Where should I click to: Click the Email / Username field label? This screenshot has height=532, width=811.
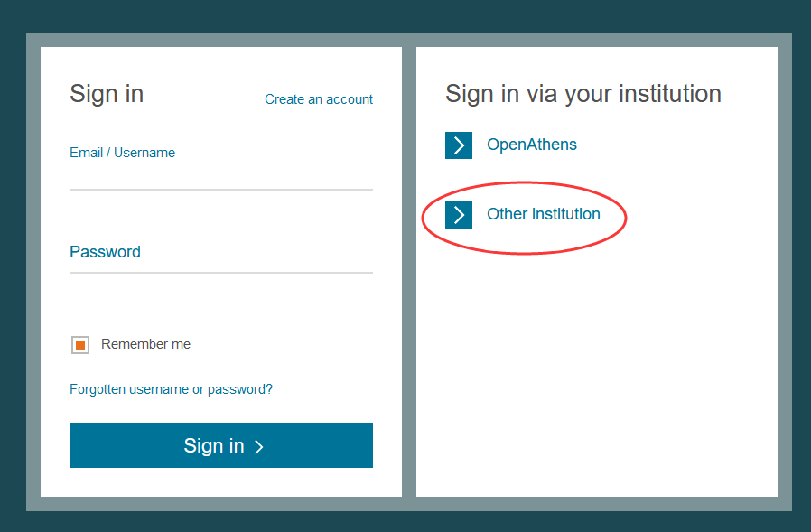122,153
